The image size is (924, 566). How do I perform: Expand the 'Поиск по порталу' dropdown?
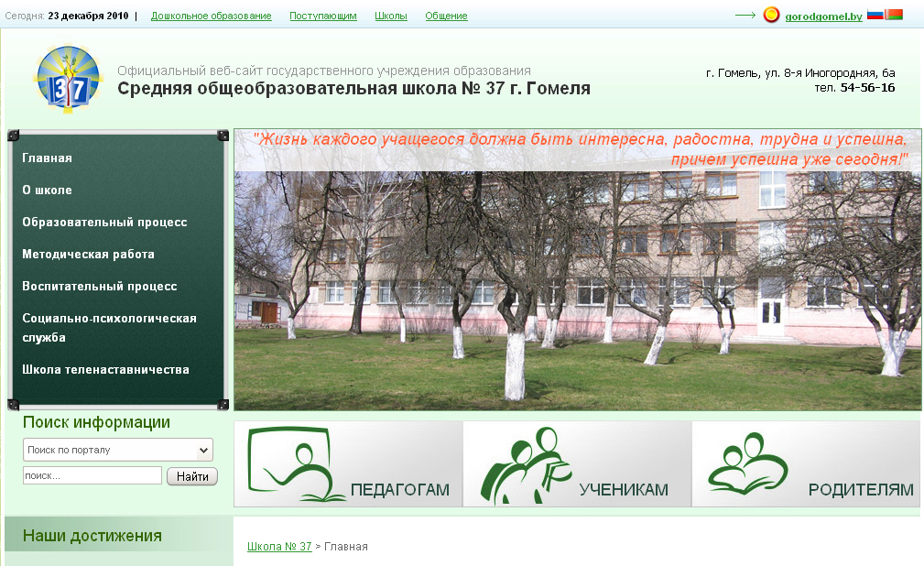pos(117,450)
